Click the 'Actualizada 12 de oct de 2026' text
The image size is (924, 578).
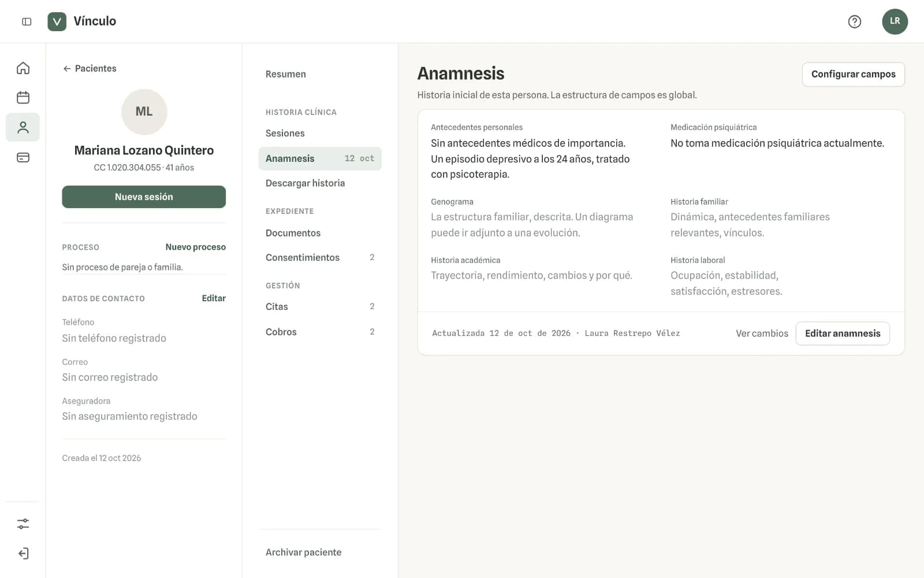point(501,334)
